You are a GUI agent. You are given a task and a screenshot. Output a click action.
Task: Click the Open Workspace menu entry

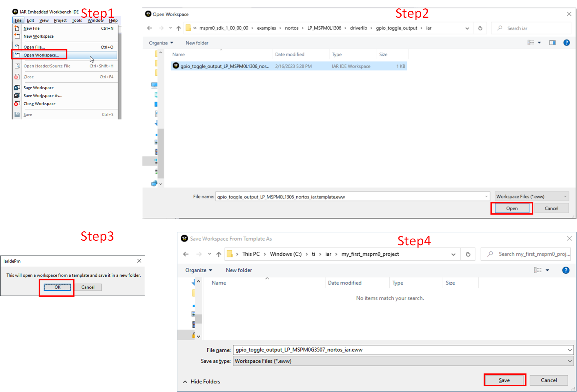pos(41,55)
